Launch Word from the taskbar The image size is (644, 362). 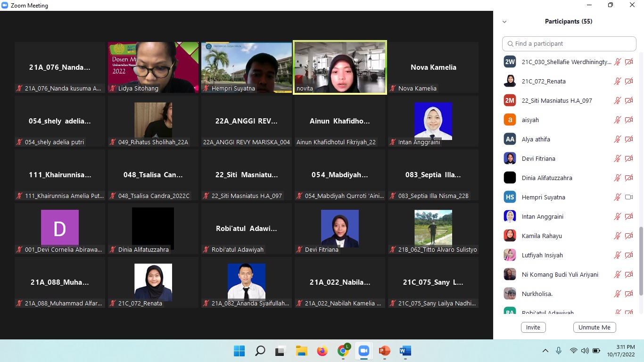pos(405,351)
